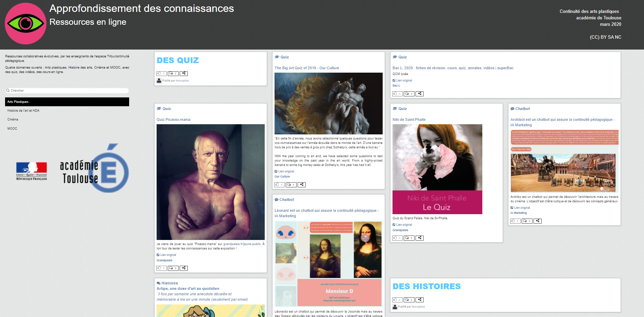
Task: Click the green eye logo
Action: click(x=25, y=23)
